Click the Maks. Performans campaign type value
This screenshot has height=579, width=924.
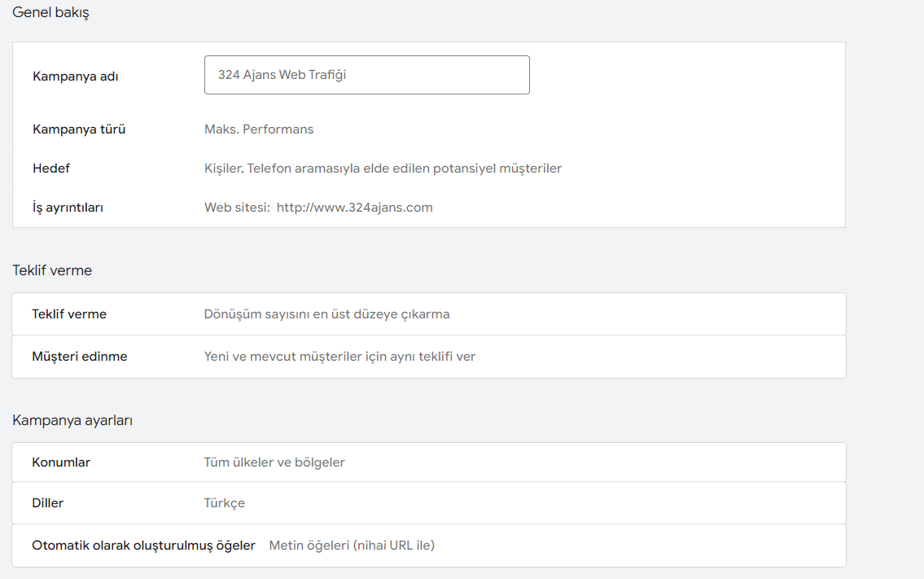click(259, 129)
